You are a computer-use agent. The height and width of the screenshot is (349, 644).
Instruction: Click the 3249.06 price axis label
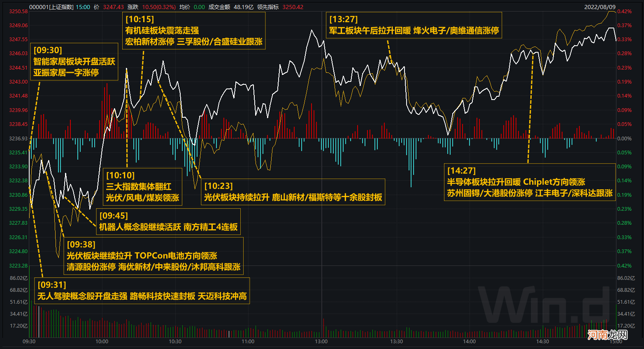(19, 26)
